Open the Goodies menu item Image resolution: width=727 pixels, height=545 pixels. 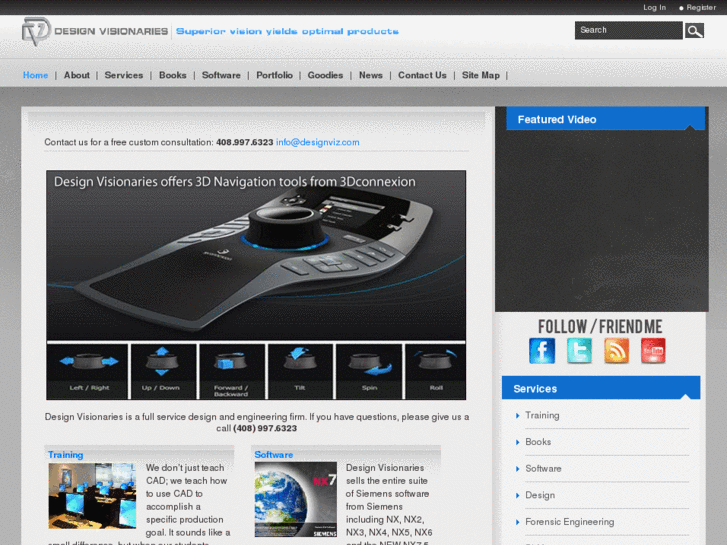pos(325,75)
